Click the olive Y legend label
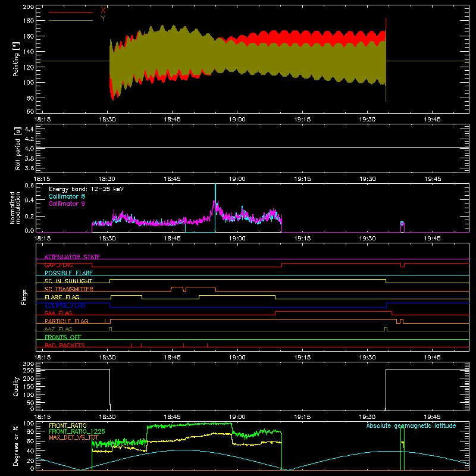This screenshot has width=476, height=476. pyautogui.click(x=103, y=18)
